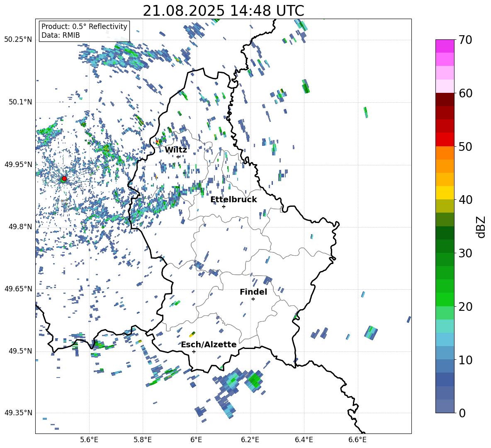Click the 49.5°N latitude label
This screenshot has width=491, height=448.
[20, 351]
